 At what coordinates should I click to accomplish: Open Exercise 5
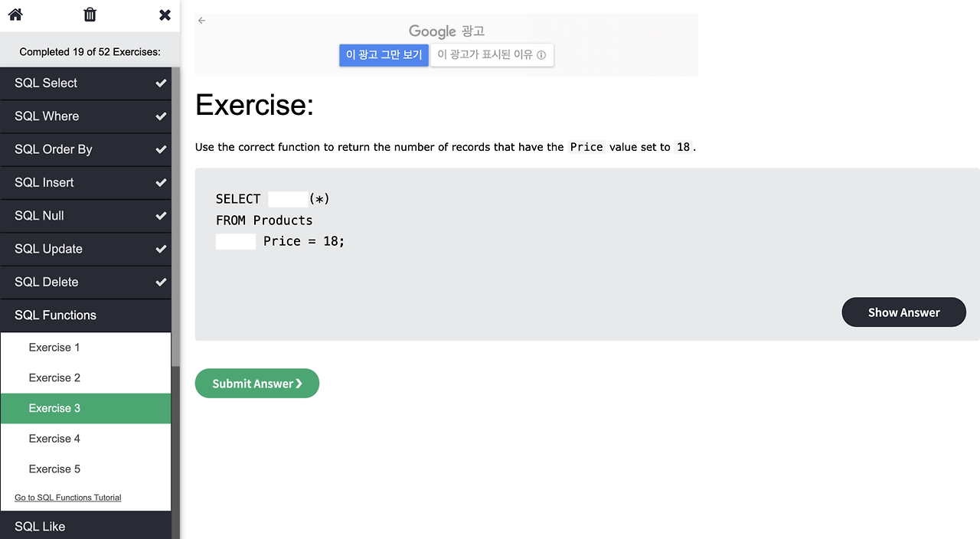(86, 469)
